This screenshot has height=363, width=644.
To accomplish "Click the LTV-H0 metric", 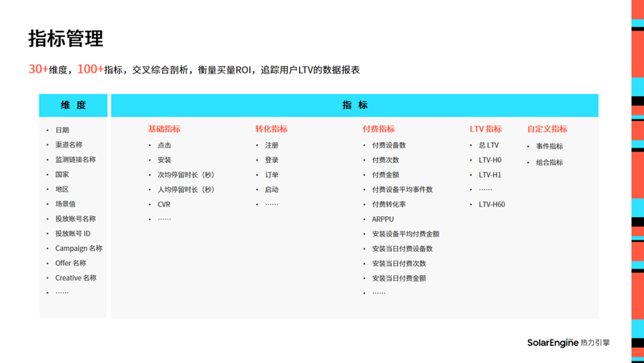I will 490,160.
